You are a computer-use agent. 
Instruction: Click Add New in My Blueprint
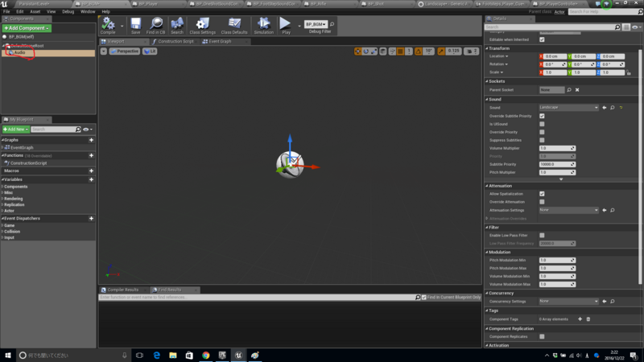[15, 130]
